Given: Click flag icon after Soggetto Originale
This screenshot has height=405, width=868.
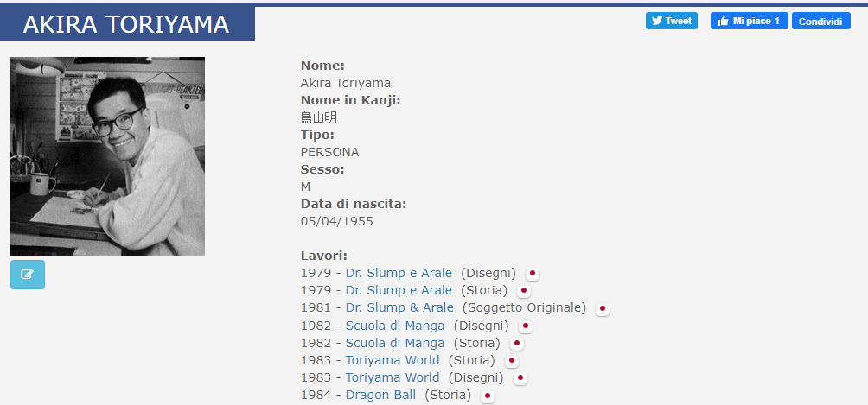Looking at the screenshot, I should pos(603,308).
